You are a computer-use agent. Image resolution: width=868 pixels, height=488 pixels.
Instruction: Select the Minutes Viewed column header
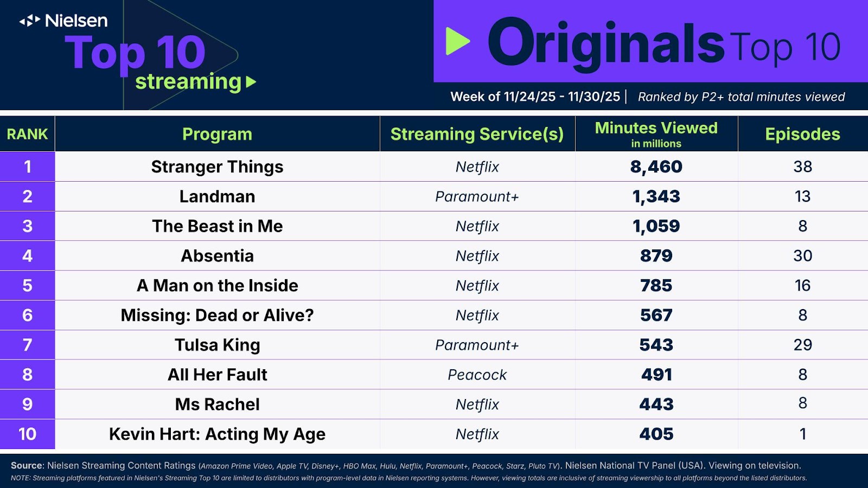pyautogui.click(x=656, y=133)
